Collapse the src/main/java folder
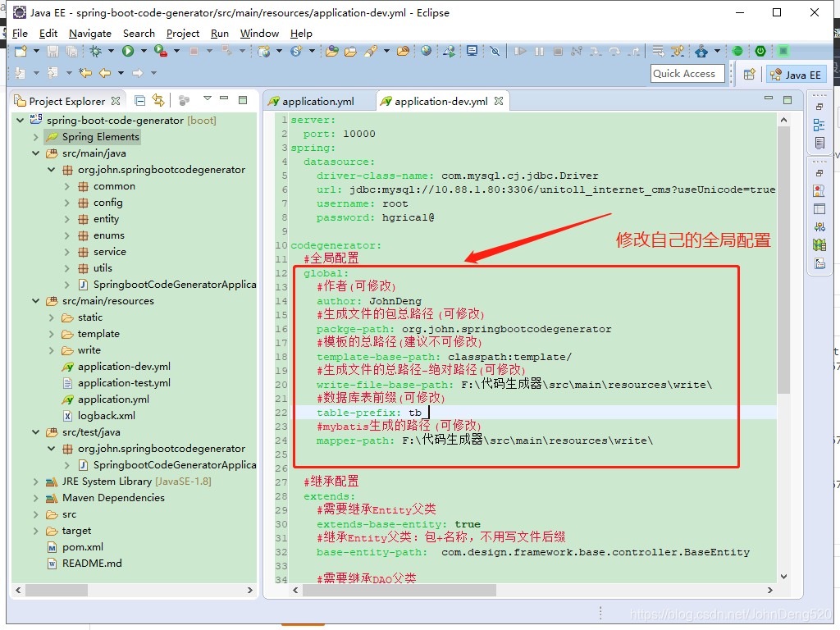840x630 pixels. tap(35, 153)
